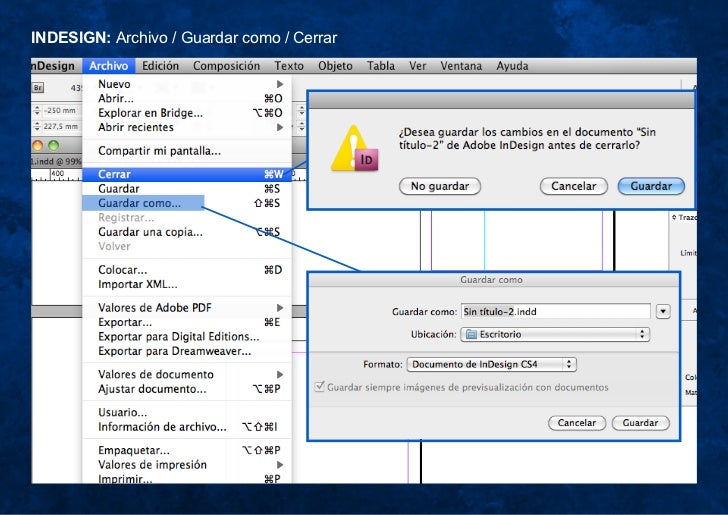The width and height of the screenshot is (728, 515).
Task: Open the Composición menu
Action: (x=226, y=65)
